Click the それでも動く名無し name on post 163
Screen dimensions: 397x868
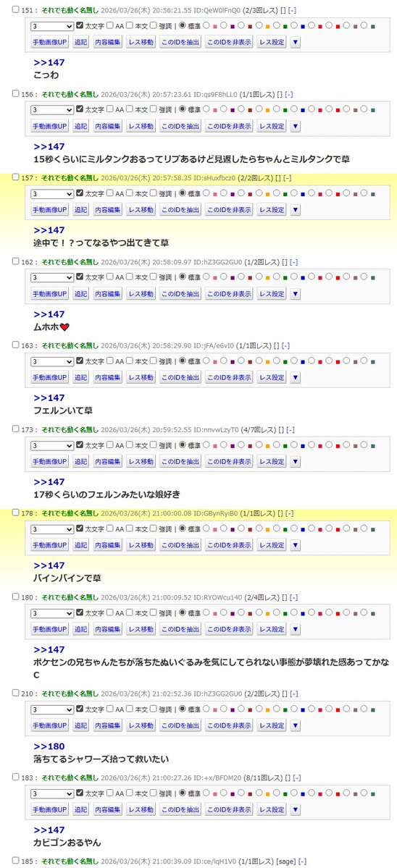[x=70, y=345]
